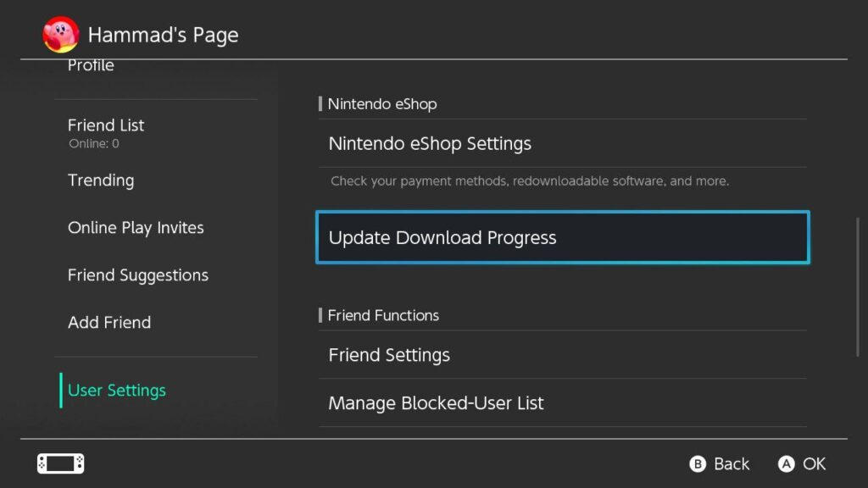Screen dimensions: 868x488
Task: Open Manage Blocked-User List
Action: point(436,402)
